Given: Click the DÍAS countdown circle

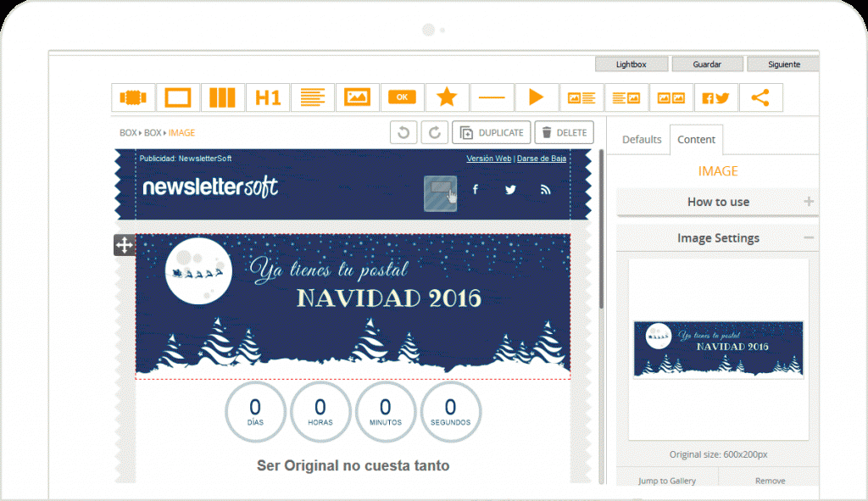Looking at the screenshot, I should (x=255, y=412).
